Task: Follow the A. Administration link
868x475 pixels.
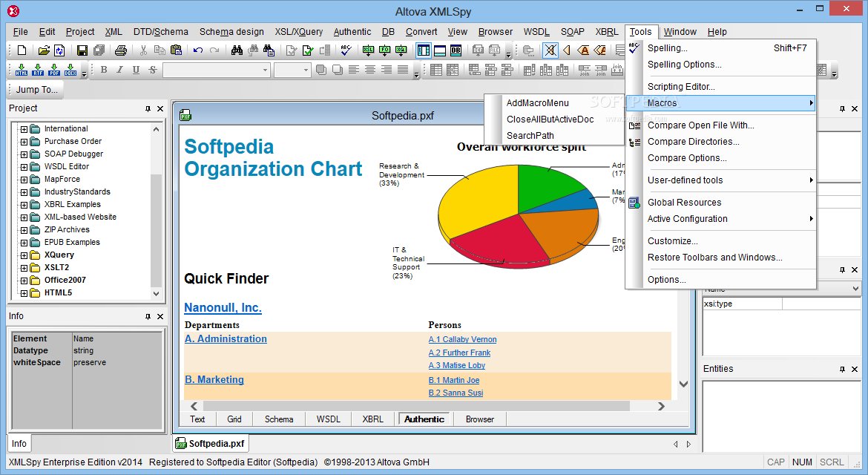Action: (226, 339)
